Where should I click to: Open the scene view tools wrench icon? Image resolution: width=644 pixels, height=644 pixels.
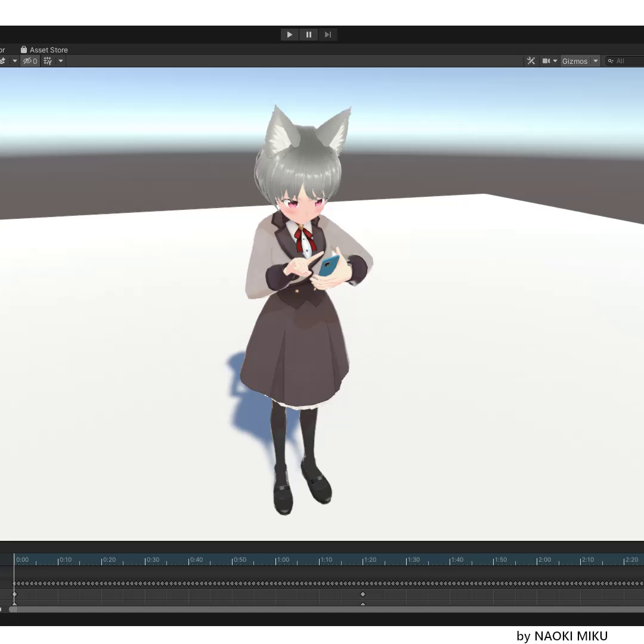tap(531, 60)
